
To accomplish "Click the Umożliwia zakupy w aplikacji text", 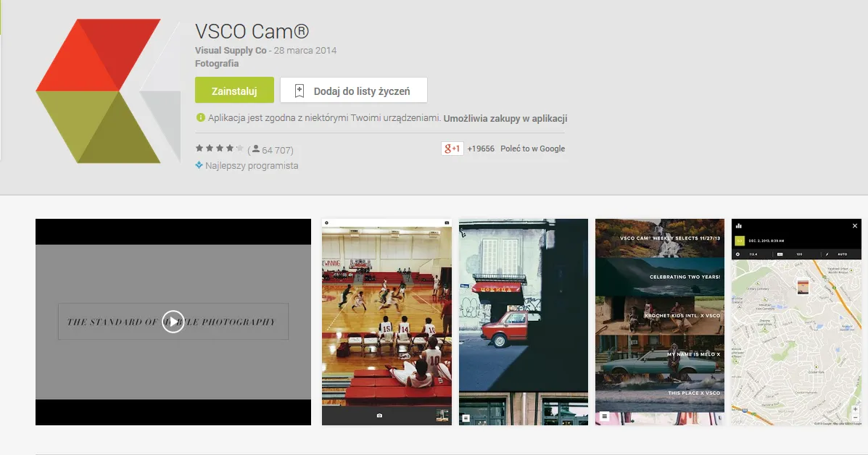I will pyautogui.click(x=505, y=118).
